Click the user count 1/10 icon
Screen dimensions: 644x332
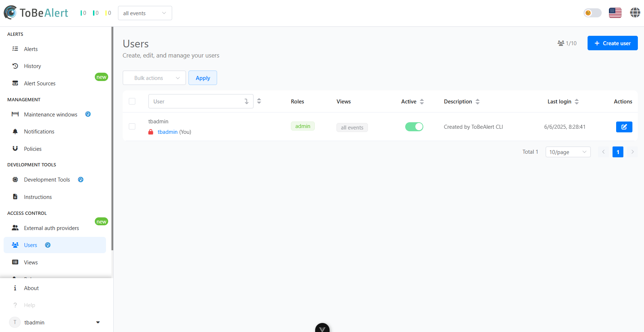click(x=561, y=43)
